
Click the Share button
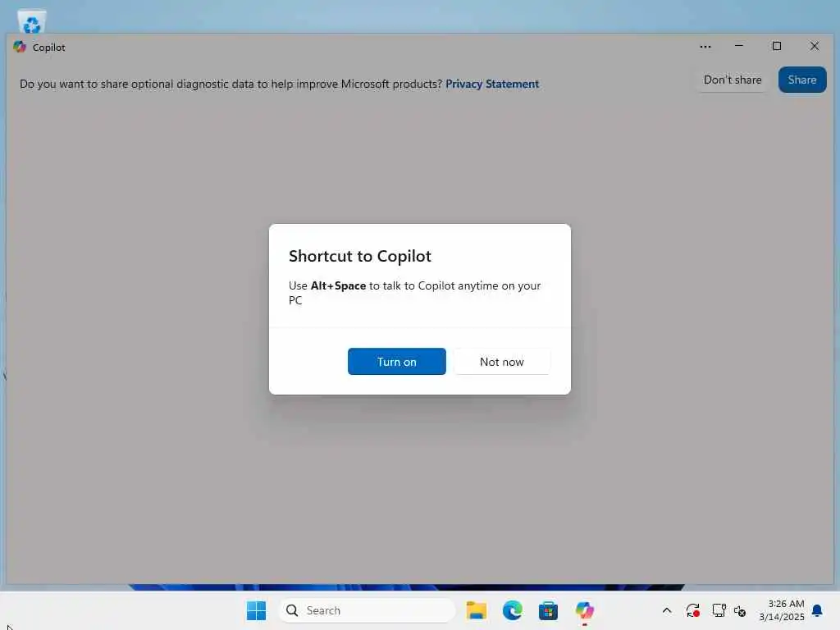(x=802, y=80)
